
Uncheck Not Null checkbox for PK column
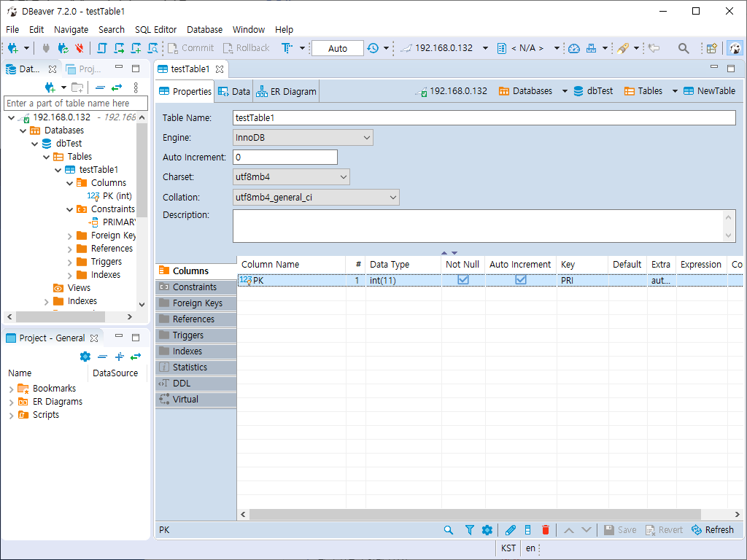[x=463, y=280]
